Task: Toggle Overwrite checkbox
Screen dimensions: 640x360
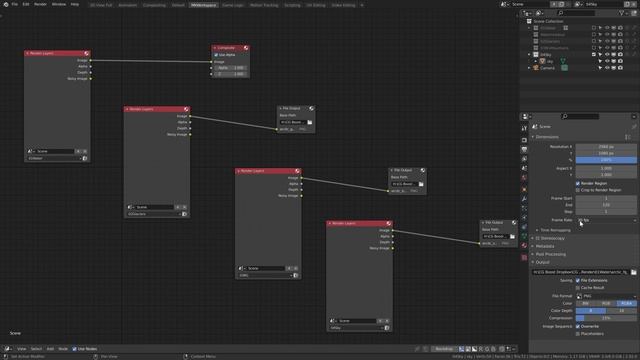Action: click(578, 327)
